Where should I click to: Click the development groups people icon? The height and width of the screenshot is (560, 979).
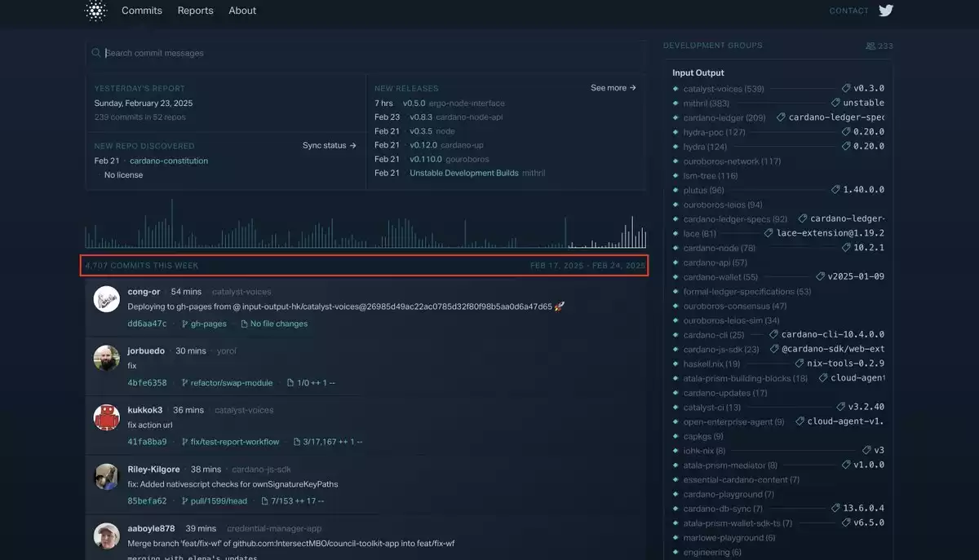click(870, 46)
